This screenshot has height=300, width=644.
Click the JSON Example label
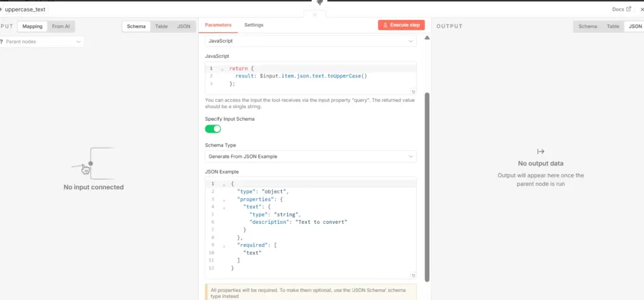pos(222,172)
